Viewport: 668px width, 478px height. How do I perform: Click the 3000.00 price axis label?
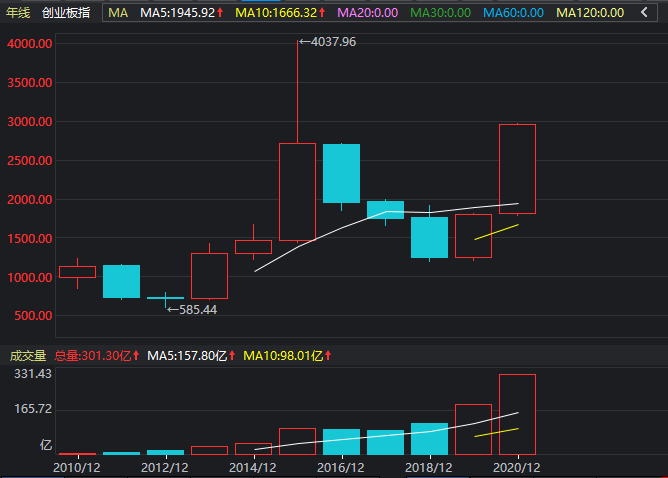(x=30, y=121)
